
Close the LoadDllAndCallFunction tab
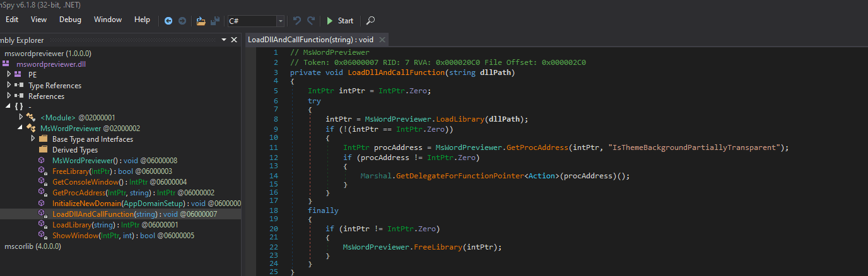click(382, 40)
